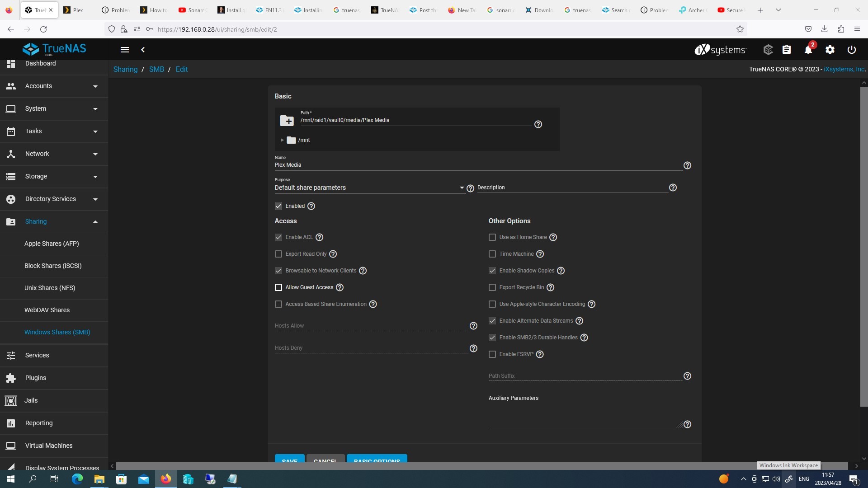Toggle Enable ACL checkbox
The width and height of the screenshot is (868, 488).
(x=278, y=237)
